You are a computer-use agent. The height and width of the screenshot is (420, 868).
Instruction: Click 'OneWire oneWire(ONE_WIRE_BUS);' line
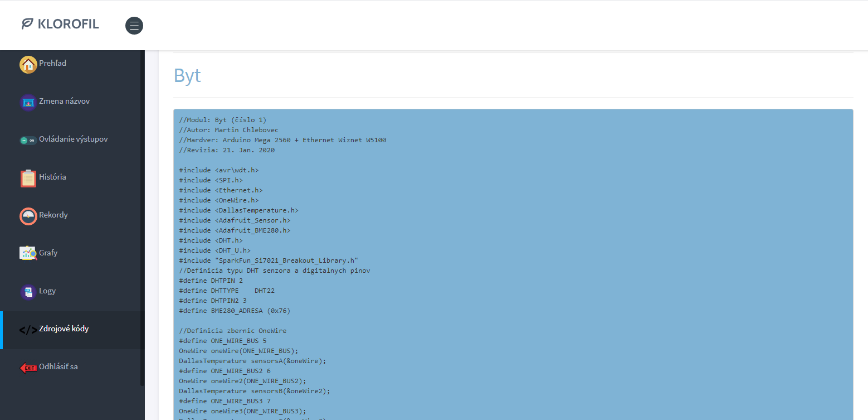coord(238,351)
